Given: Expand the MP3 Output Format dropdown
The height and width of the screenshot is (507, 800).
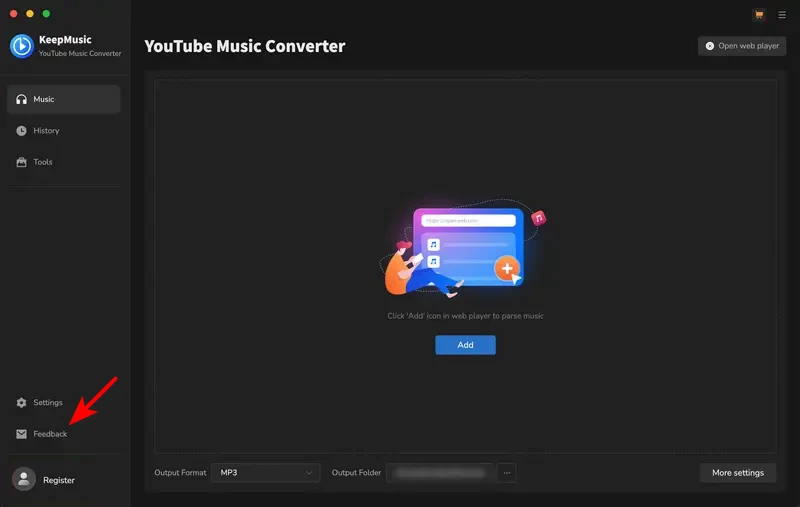Looking at the screenshot, I should tap(265, 473).
